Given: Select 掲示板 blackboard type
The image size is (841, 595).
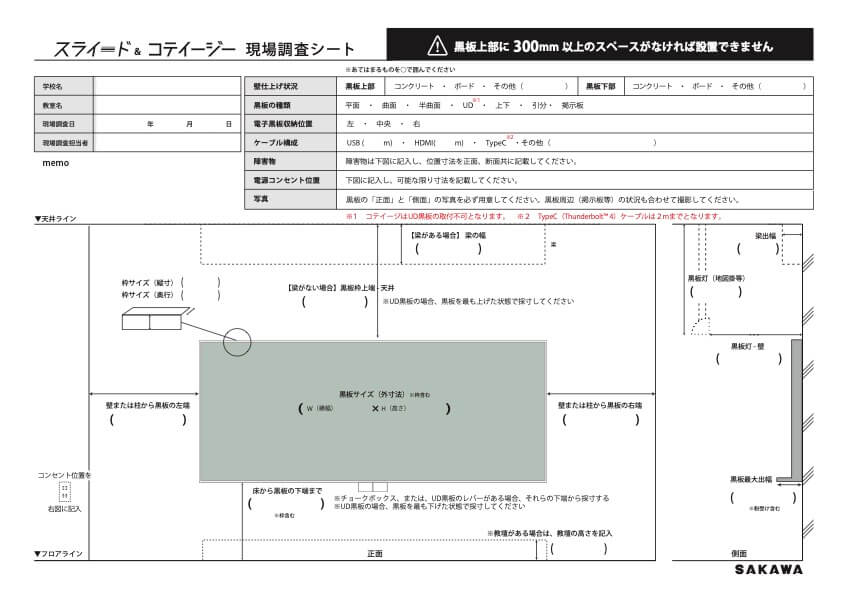Looking at the screenshot, I should 572,106.
